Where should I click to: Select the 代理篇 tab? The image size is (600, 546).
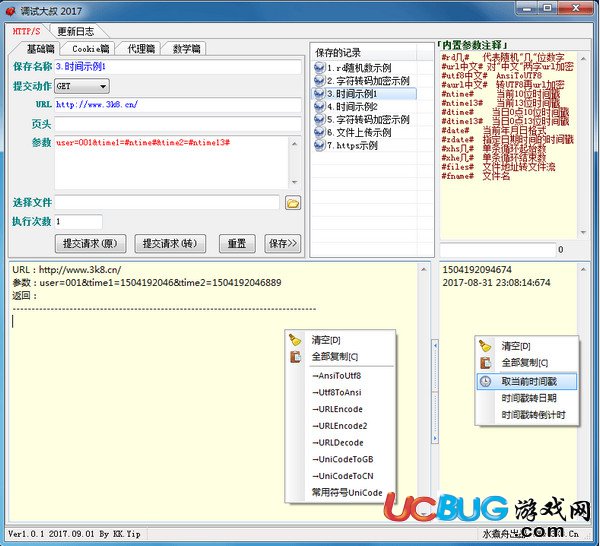[x=141, y=49]
